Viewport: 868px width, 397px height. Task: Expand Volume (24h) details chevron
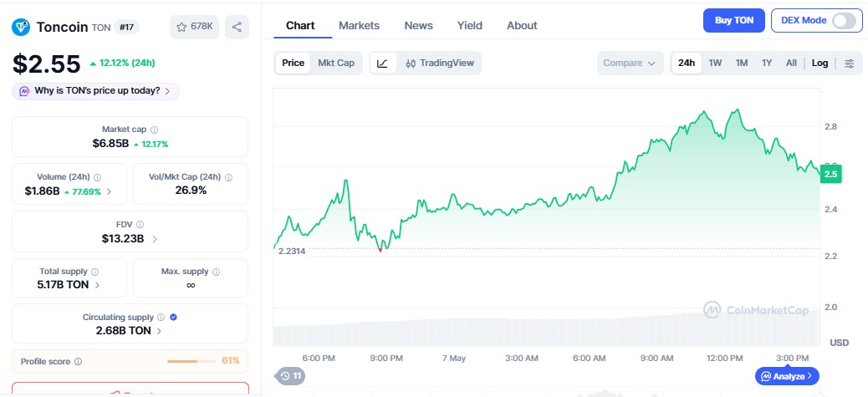109,192
